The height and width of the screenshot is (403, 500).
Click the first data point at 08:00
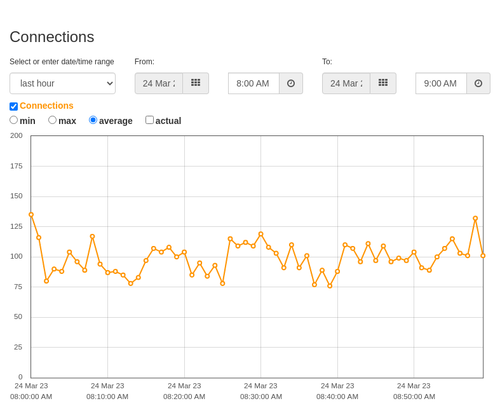pyautogui.click(x=31, y=215)
